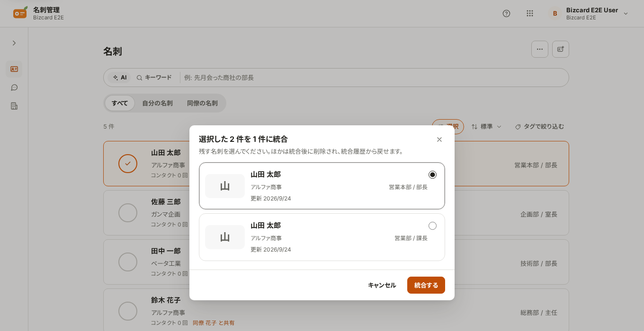Open the three-dot more options button

coord(540,49)
